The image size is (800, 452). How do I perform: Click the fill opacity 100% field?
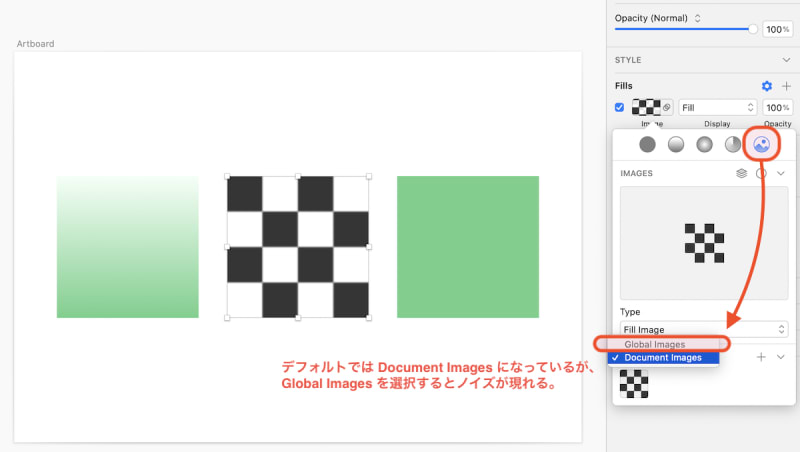tap(777, 108)
